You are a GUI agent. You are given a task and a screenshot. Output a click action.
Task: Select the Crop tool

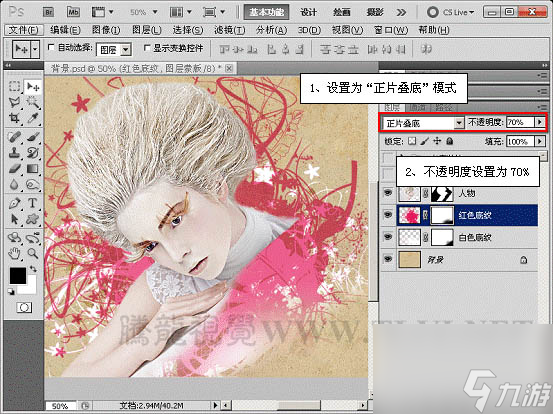point(14,118)
